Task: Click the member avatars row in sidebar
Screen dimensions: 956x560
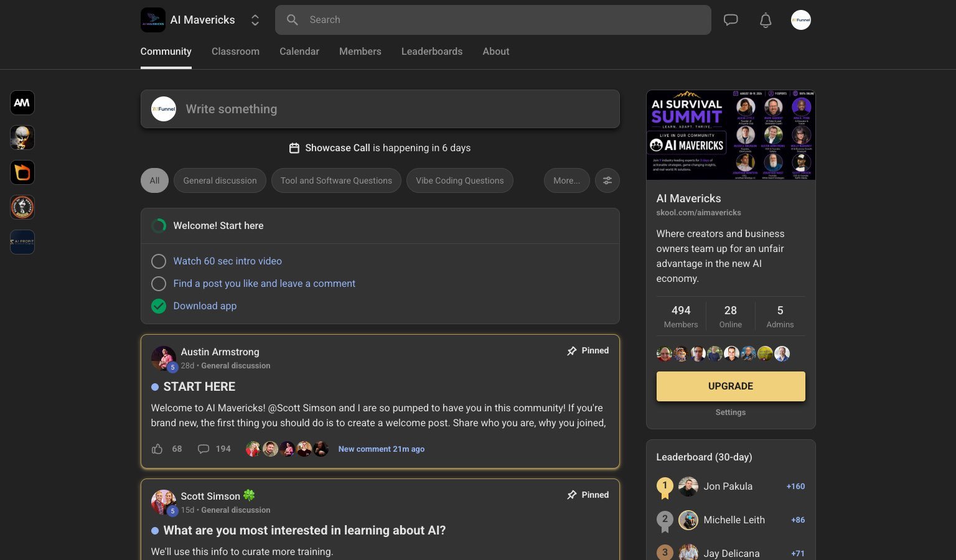Action: (x=723, y=354)
